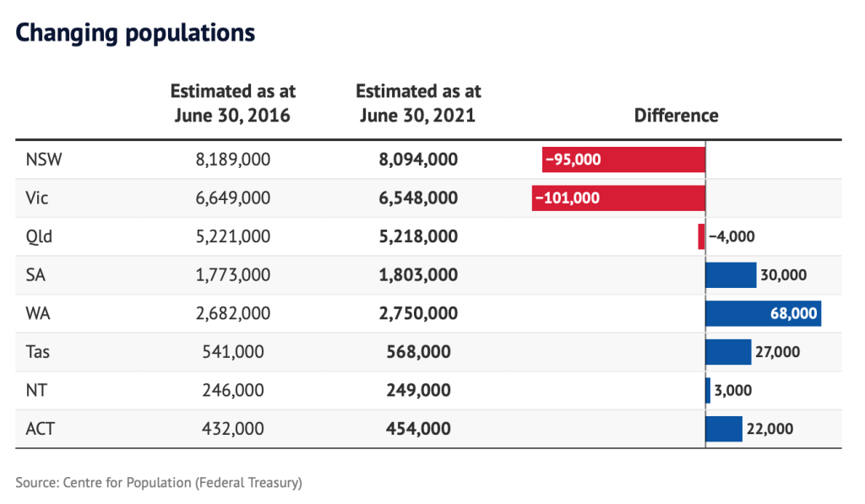The image size is (865, 504).
Task: Click the "Difference" column header
Action: (x=676, y=116)
